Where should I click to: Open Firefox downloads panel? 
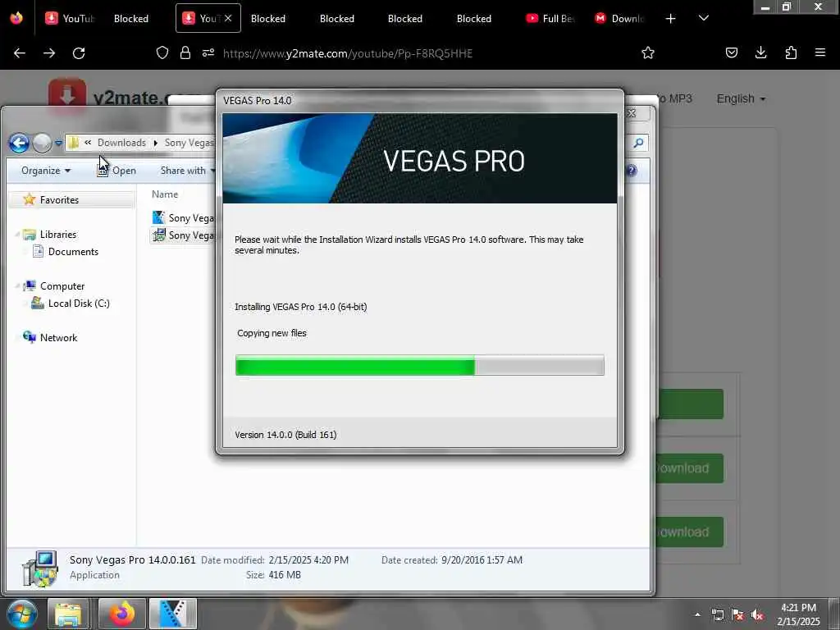760,52
